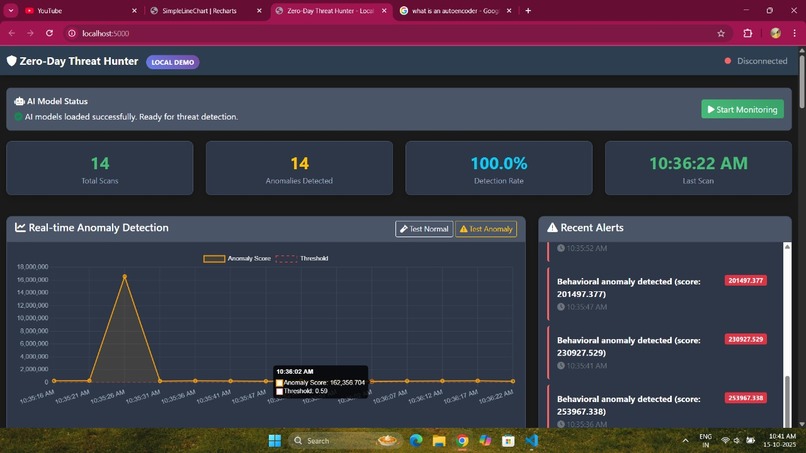The width and height of the screenshot is (806, 453).
Task: Trigger the Test Anomaly sample
Action: coord(486,229)
